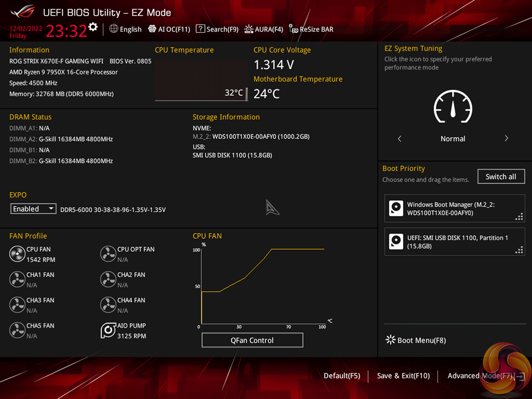Click the DDR5-6000 30-38-38-96 profile text
The height and width of the screenshot is (399, 532).
coord(113,210)
